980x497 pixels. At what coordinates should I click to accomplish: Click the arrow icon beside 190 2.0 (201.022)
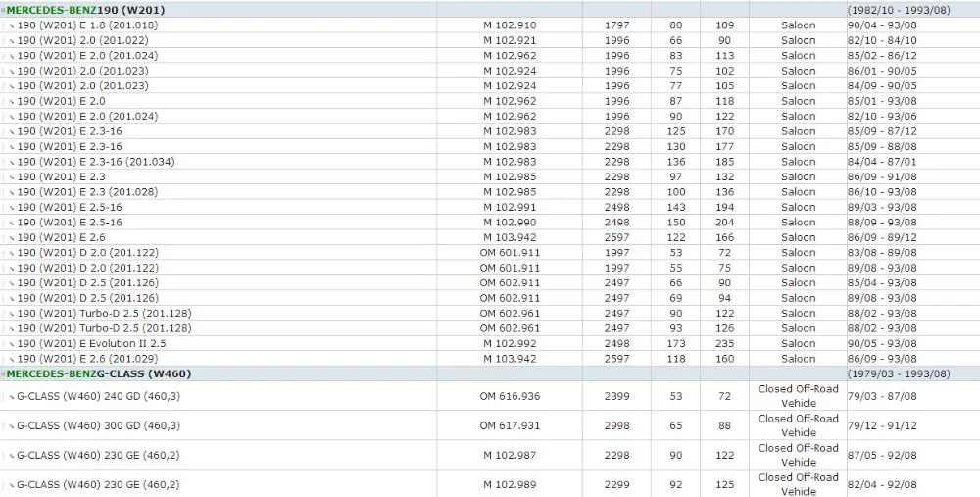[x=12, y=41]
